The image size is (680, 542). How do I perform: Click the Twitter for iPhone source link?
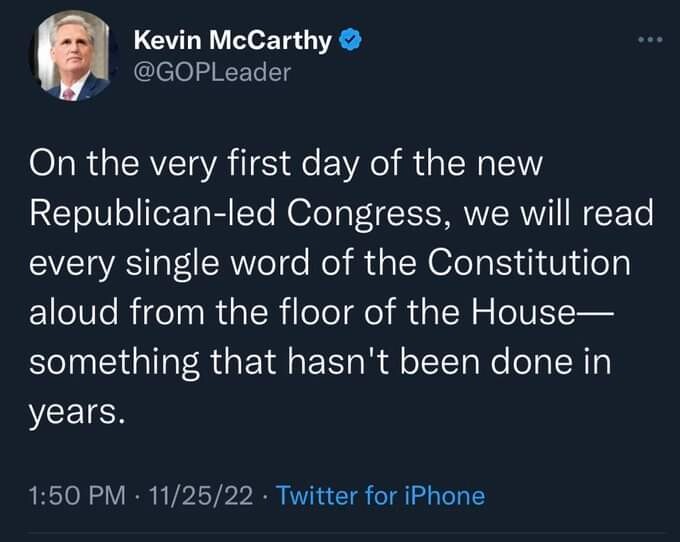(x=380, y=495)
